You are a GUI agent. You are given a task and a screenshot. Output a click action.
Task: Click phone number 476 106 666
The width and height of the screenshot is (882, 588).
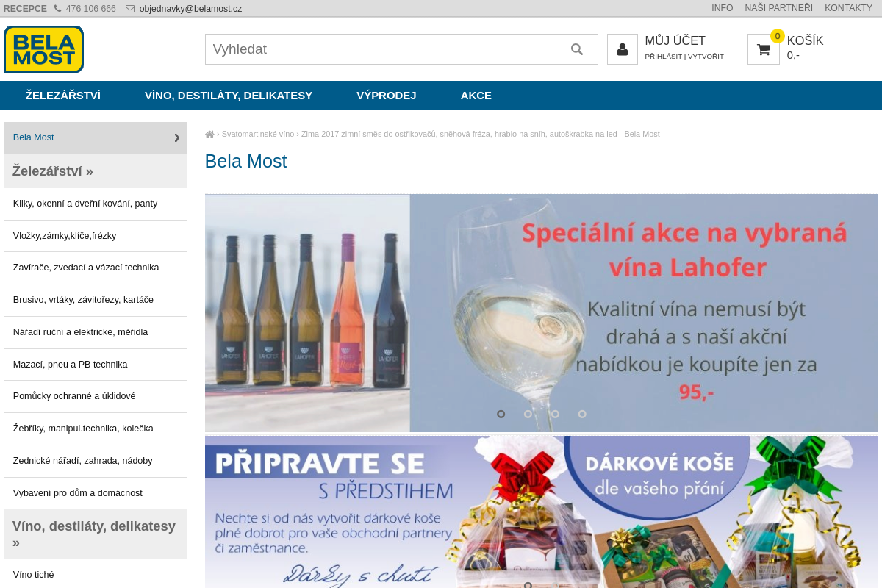[x=90, y=9]
